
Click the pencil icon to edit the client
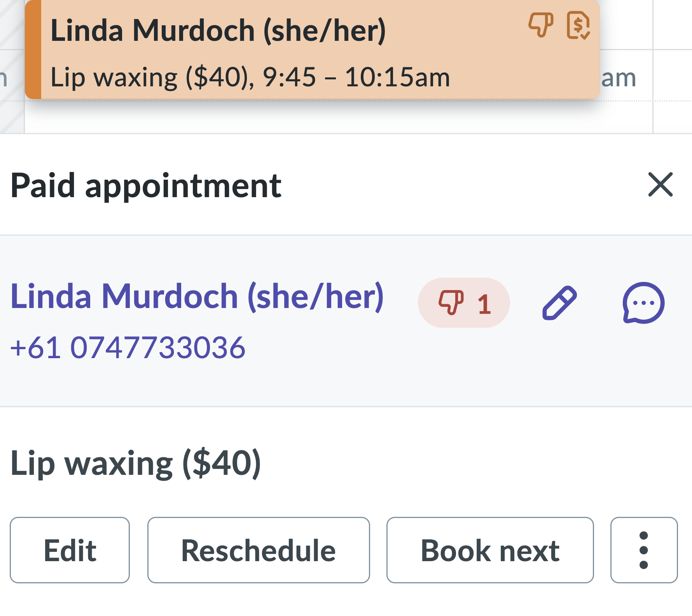click(x=559, y=303)
